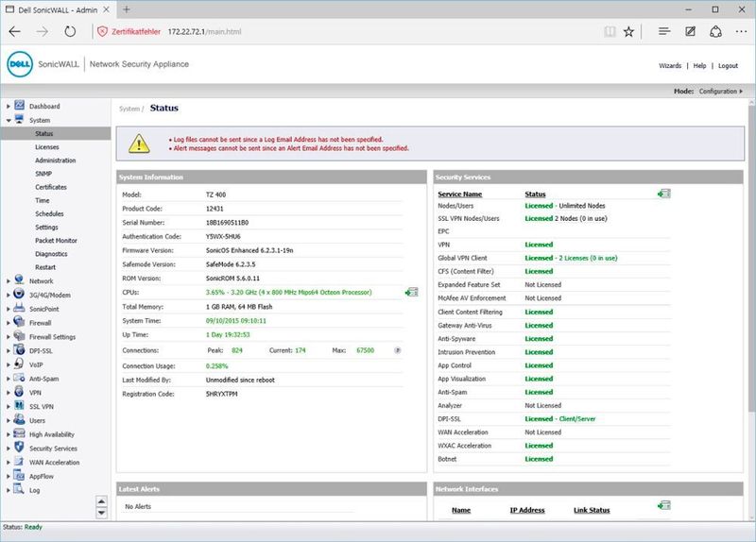Open Diagnostics under System
Viewport: 756px width, 542px height.
click(x=51, y=254)
